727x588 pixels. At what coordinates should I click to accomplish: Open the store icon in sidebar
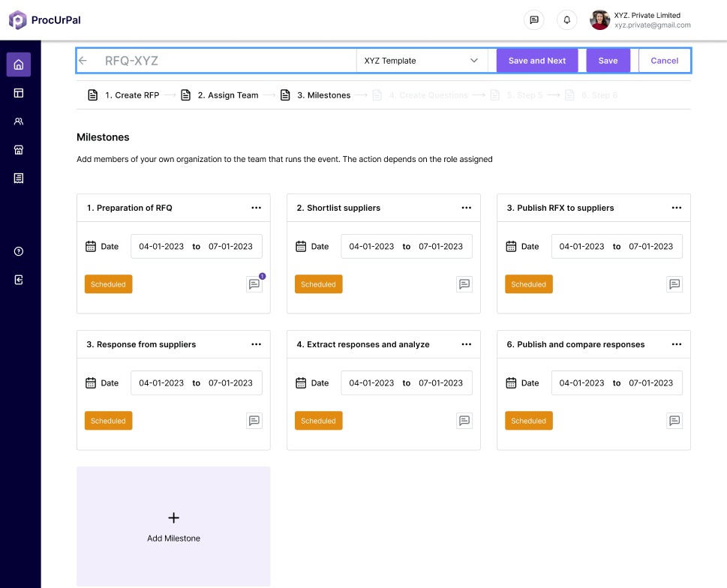coord(19,150)
